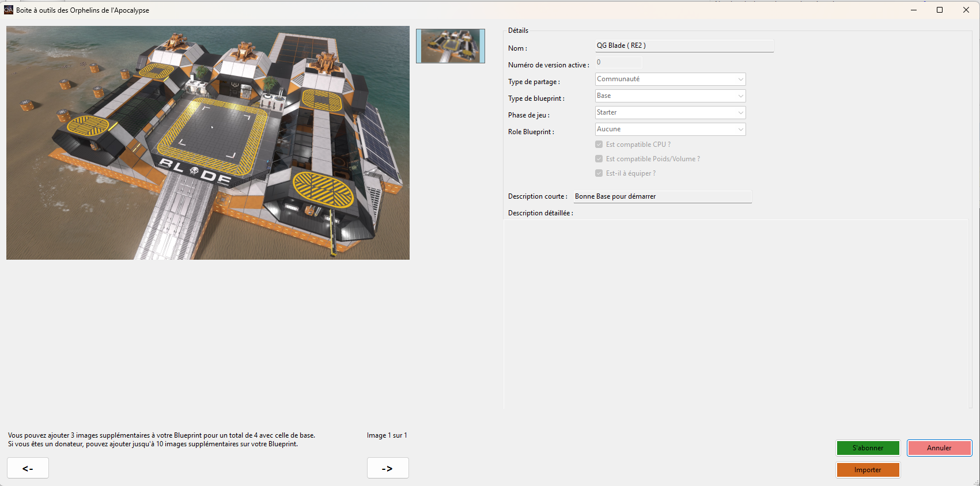980x486 pixels.
Task: Maximize the window using the title bar icon
Action: 940,10
